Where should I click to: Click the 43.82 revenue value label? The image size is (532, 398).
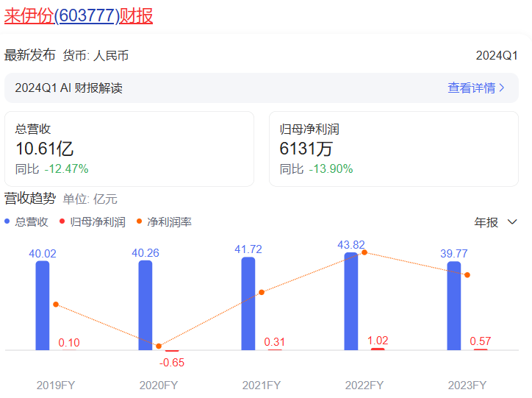[x=351, y=245]
